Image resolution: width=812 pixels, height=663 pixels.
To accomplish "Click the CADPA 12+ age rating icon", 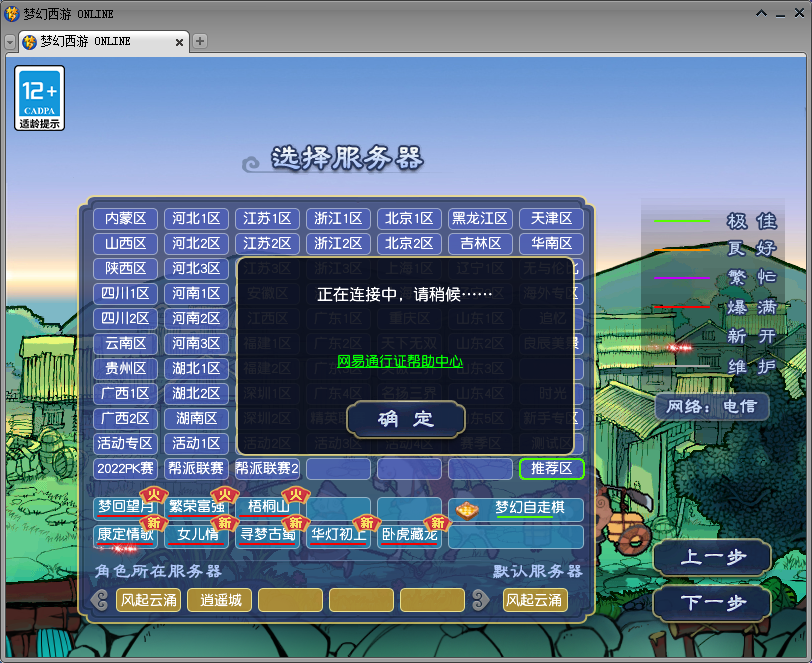I will pos(40,98).
